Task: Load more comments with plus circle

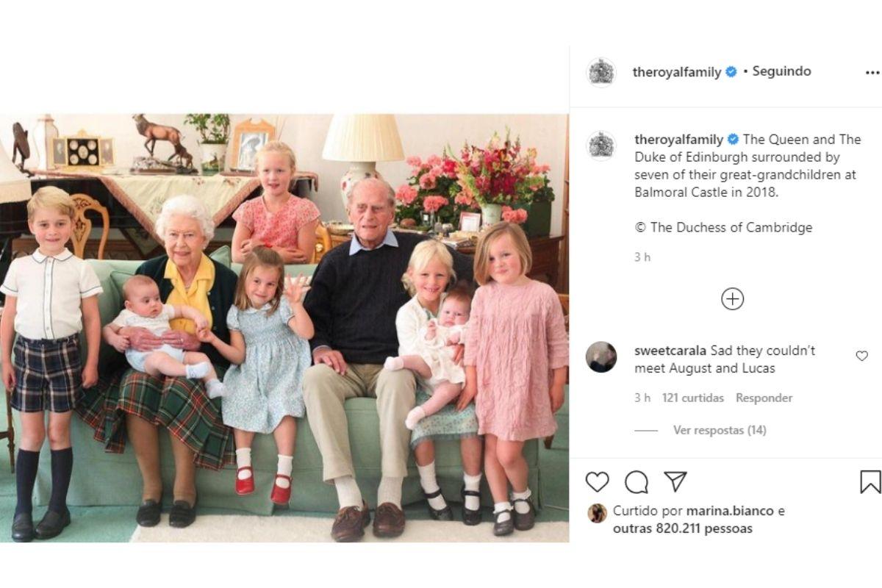Action: coord(732,299)
